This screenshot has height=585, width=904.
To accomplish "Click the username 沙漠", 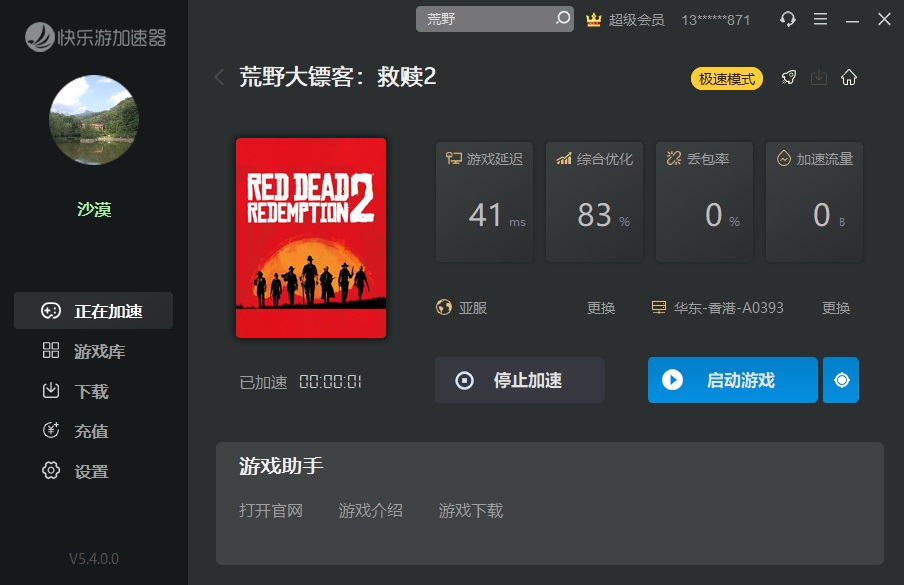I will pyautogui.click(x=94, y=209).
